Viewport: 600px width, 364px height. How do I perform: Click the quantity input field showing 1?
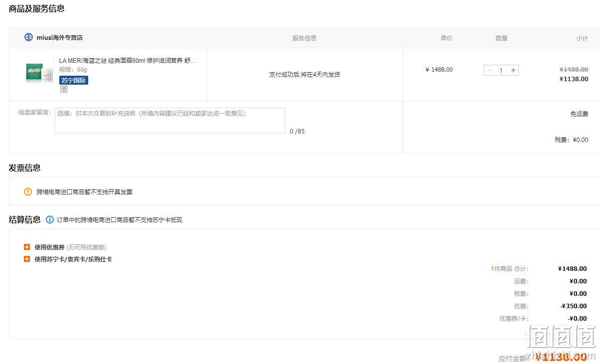pyautogui.click(x=501, y=70)
